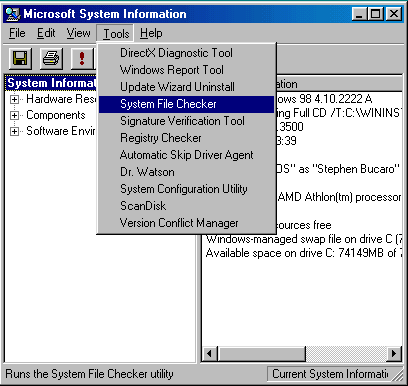Run ScanDisk from Tools menu
This screenshot has height=386, width=408.
[187, 206]
